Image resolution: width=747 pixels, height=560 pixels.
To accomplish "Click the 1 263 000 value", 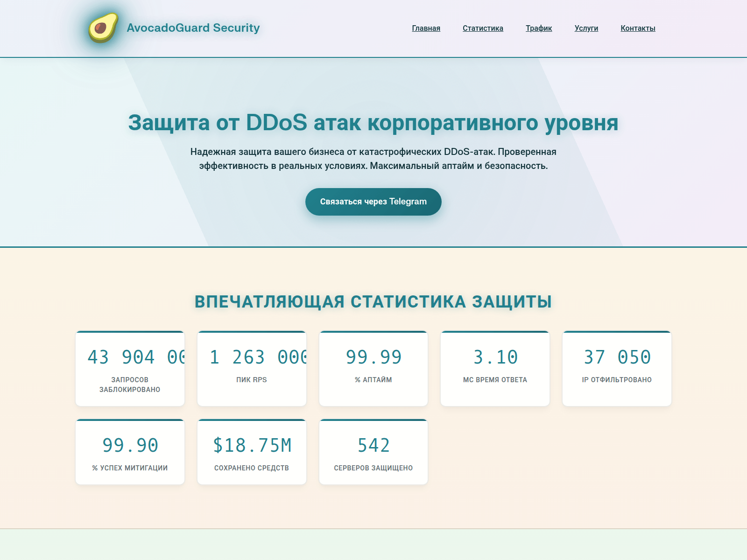I will pyautogui.click(x=258, y=357).
